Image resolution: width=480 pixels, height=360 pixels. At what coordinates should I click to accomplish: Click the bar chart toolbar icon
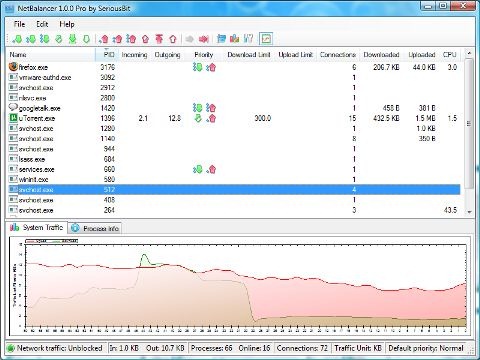point(235,39)
